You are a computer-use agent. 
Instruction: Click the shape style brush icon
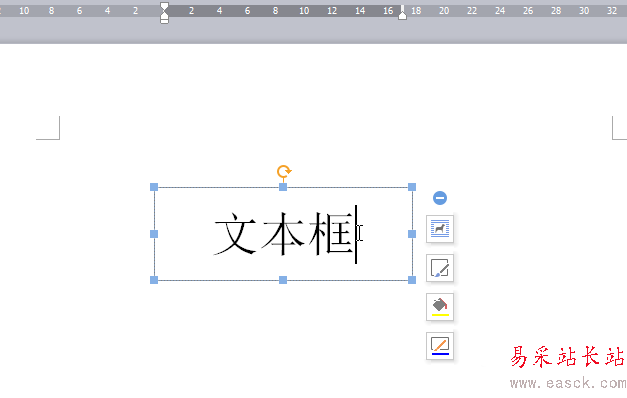coord(440,268)
